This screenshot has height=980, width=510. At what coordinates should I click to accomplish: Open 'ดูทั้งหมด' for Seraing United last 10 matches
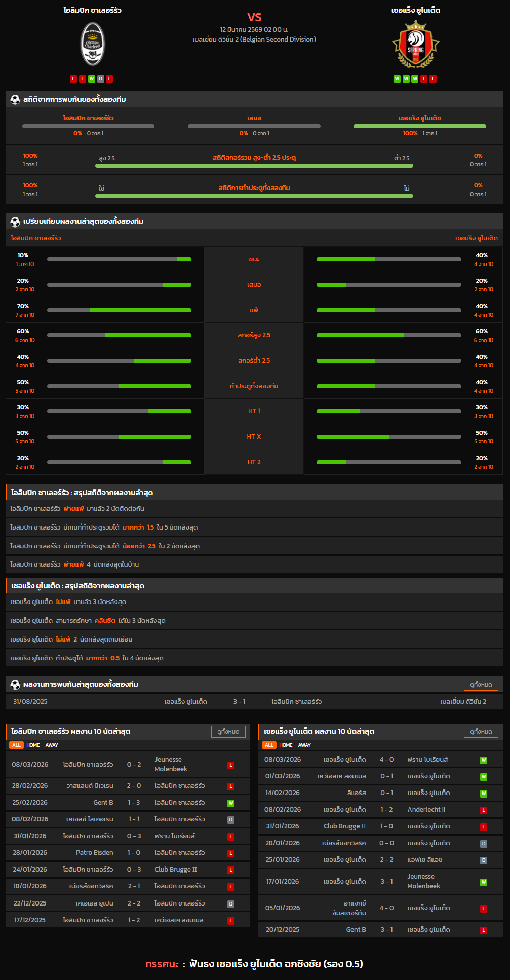pos(481,732)
